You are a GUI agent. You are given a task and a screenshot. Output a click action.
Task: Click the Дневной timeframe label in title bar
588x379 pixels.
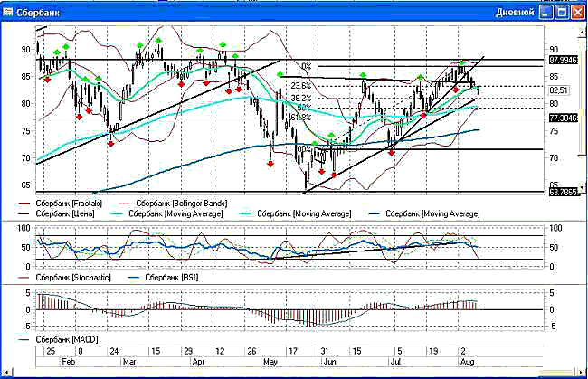(x=515, y=13)
